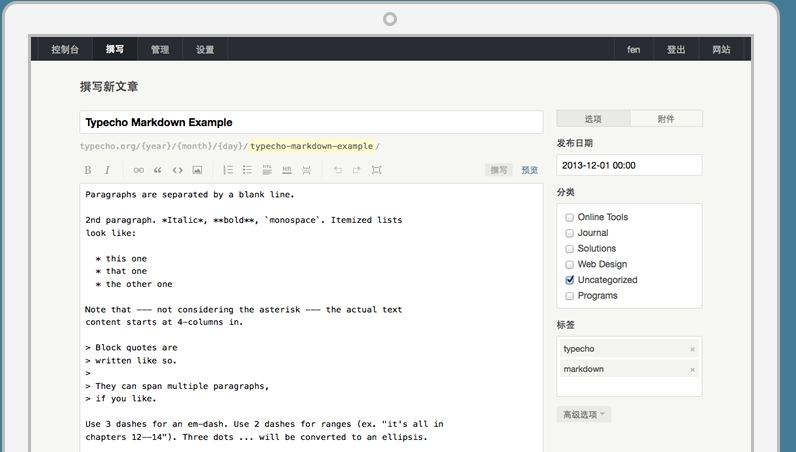The image size is (796, 452).
Task: Check the Journal category
Action: (x=570, y=233)
